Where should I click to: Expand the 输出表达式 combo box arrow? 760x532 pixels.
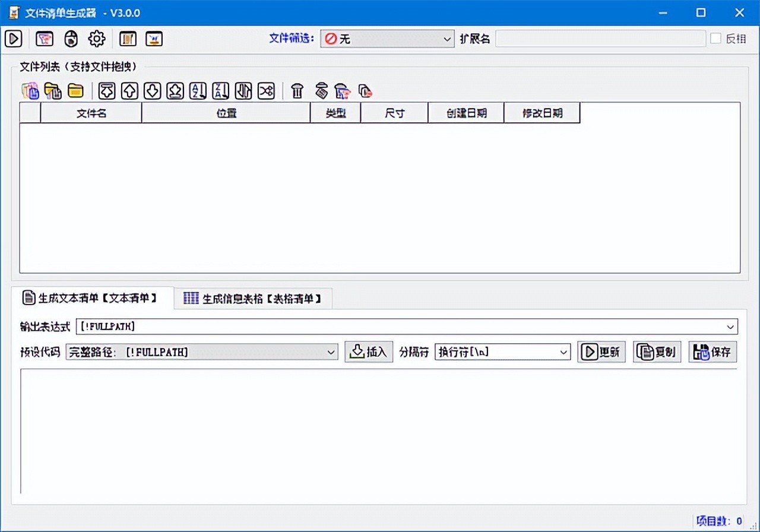(730, 327)
